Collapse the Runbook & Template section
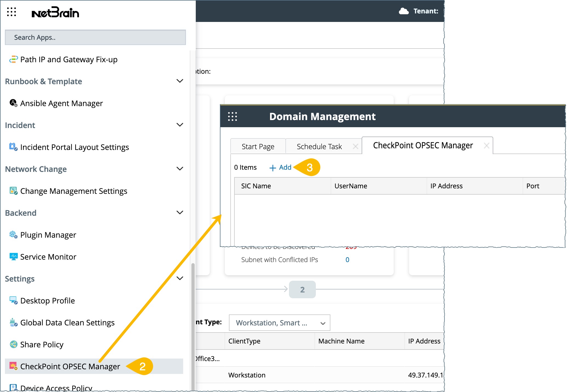The width and height of the screenshot is (567, 392). point(180,81)
